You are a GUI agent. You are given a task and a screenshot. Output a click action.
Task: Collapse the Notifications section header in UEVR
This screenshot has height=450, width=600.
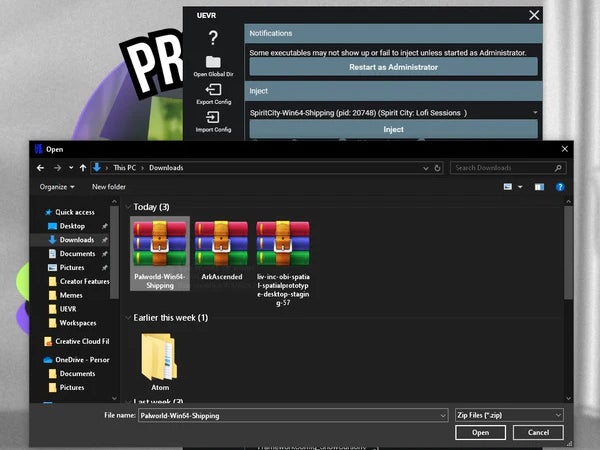(393, 33)
